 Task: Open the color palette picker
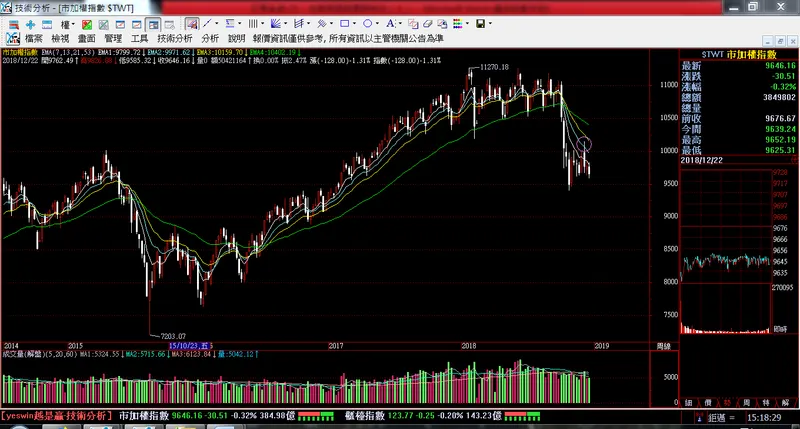click(x=458, y=24)
